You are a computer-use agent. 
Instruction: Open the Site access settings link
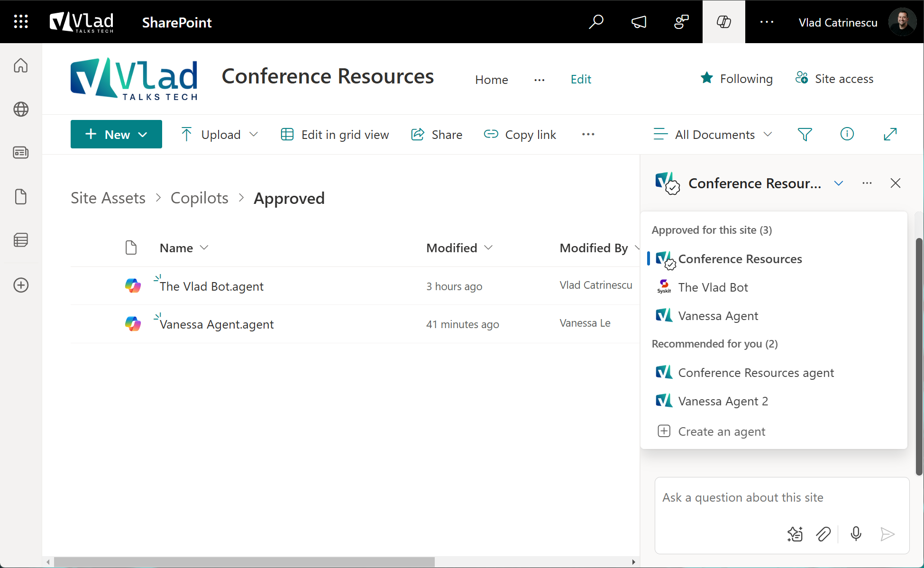click(834, 79)
